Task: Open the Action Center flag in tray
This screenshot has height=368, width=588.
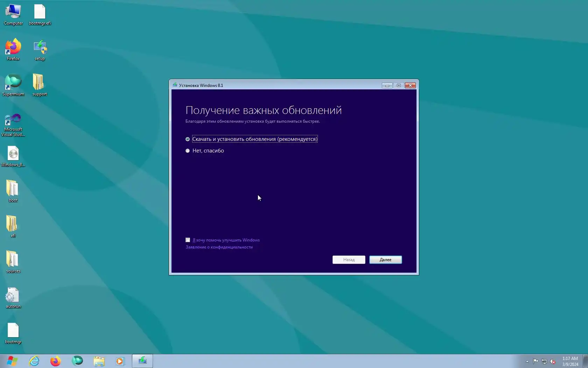Action: [536, 361]
